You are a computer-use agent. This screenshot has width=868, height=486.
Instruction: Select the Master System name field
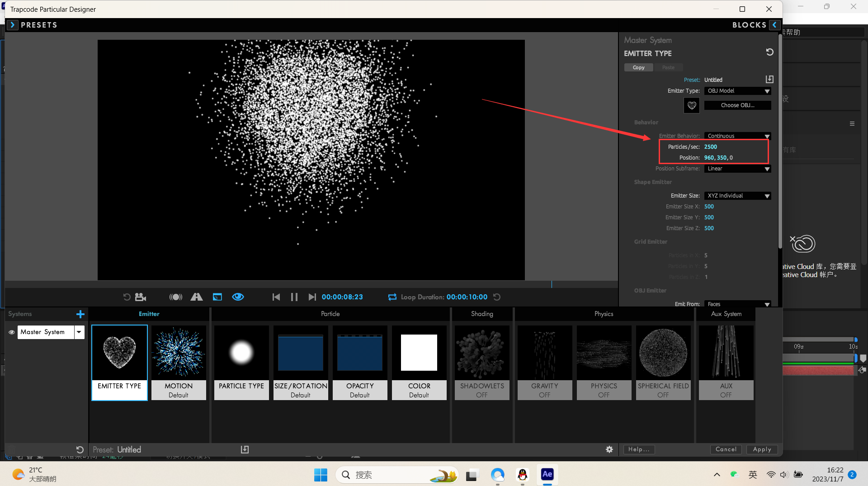[x=46, y=332]
